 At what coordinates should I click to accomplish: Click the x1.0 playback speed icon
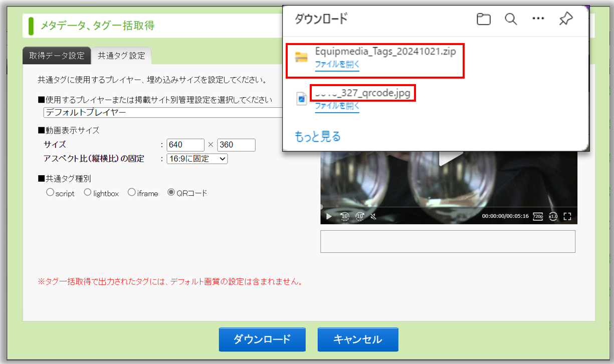click(x=553, y=216)
